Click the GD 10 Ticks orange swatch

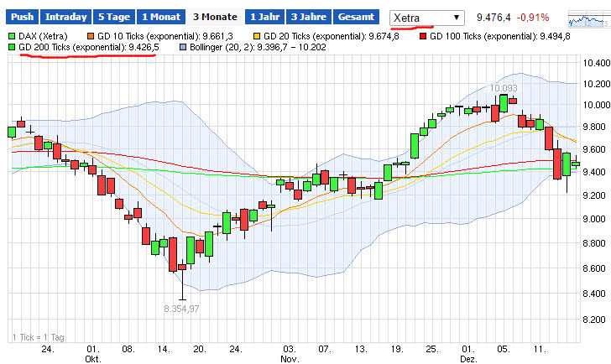tap(91, 36)
